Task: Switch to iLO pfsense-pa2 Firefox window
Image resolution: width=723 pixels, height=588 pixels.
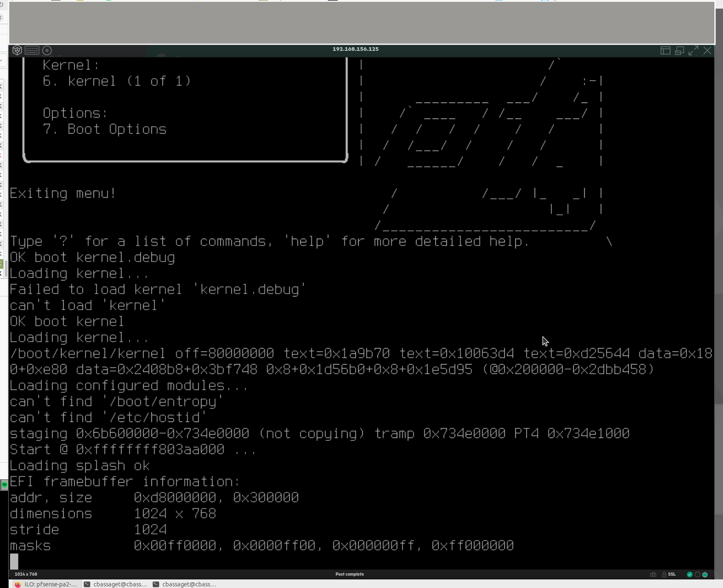Action: click(x=46, y=584)
